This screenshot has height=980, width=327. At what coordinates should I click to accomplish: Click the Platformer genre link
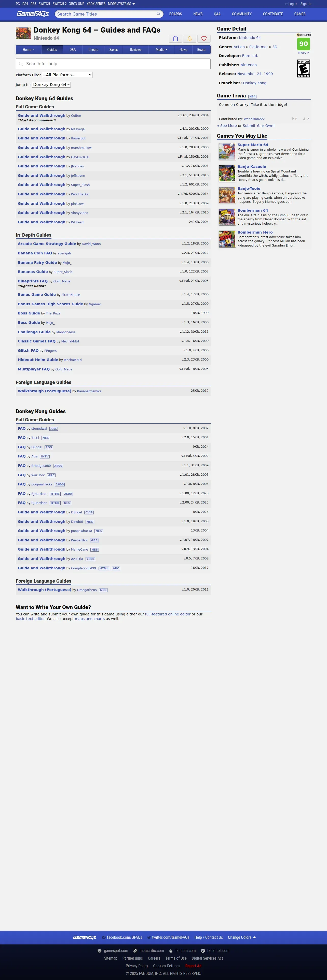[x=258, y=47]
